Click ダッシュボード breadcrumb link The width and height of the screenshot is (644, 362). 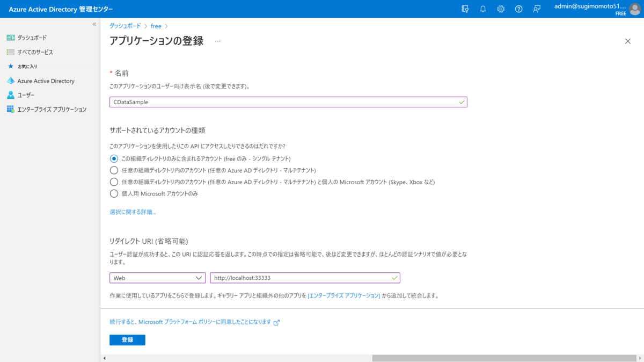(x=125, y=26)
